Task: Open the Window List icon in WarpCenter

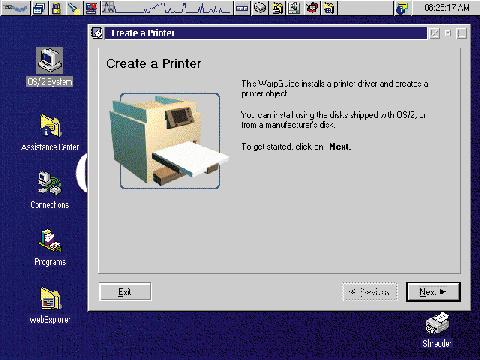Action: point(40,8)
